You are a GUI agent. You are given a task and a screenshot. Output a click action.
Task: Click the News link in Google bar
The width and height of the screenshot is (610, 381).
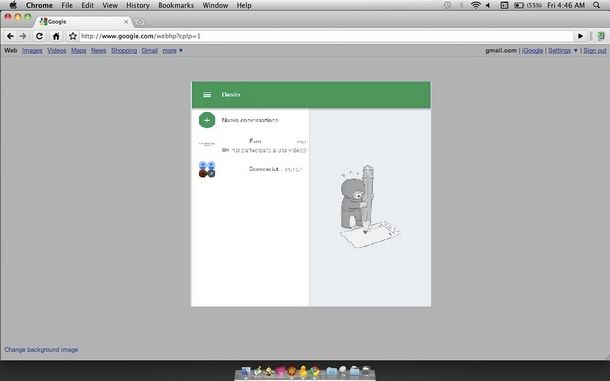(98, 51)
